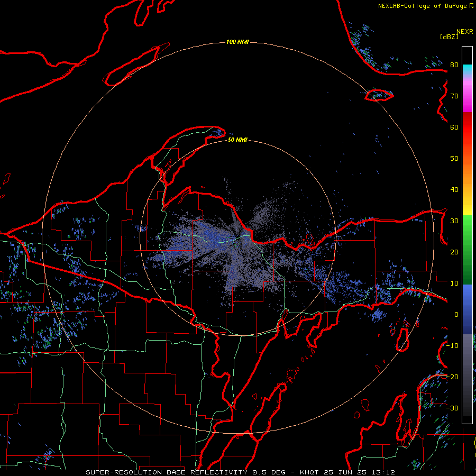
Task: Click the [dBZ] unit label
Action: [x=449, y=37]
